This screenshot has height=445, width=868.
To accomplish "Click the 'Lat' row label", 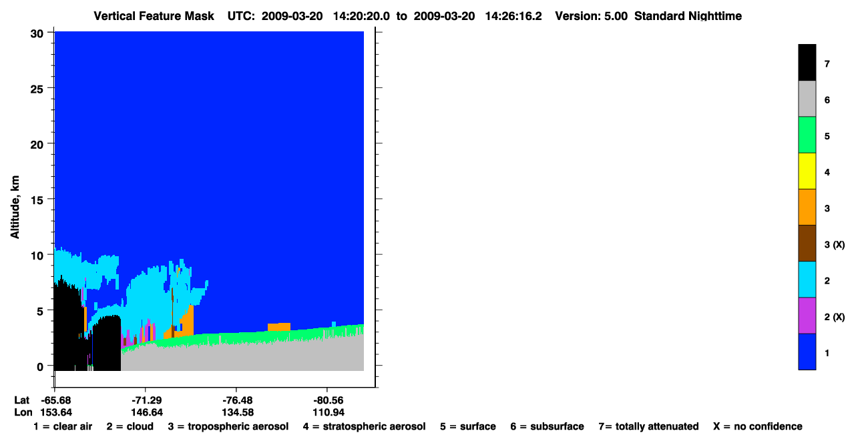I will tap(22, 400).
